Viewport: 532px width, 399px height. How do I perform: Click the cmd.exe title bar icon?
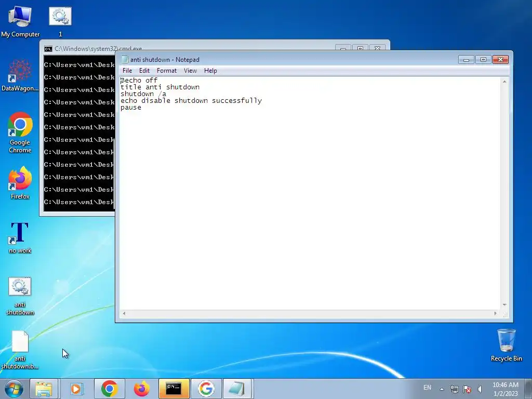point(48,49)
